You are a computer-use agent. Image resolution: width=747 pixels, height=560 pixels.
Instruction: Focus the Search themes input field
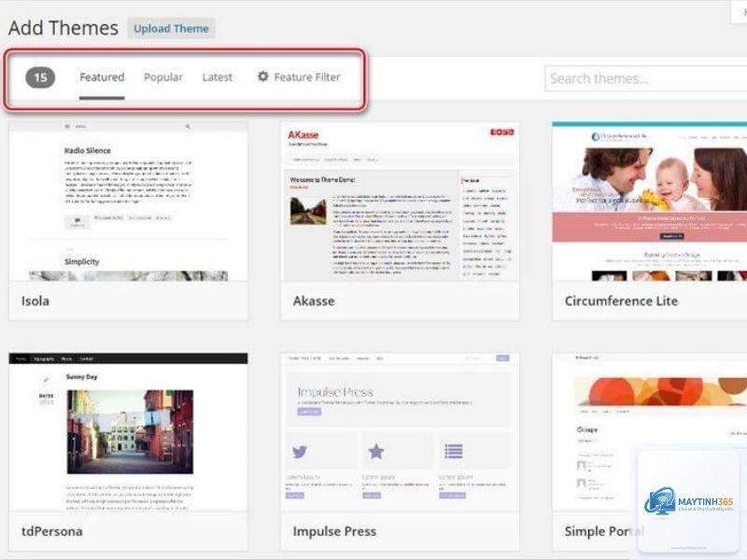tap(646, 78)
